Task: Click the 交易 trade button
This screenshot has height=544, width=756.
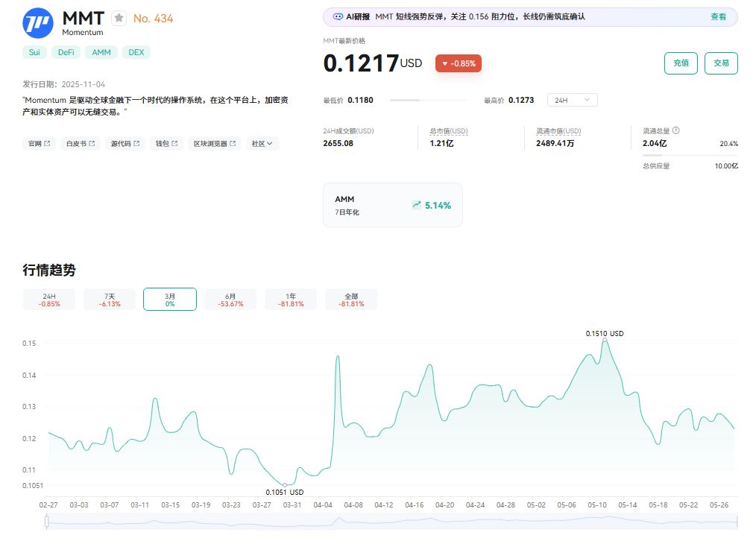Action: tap(721, 63)
